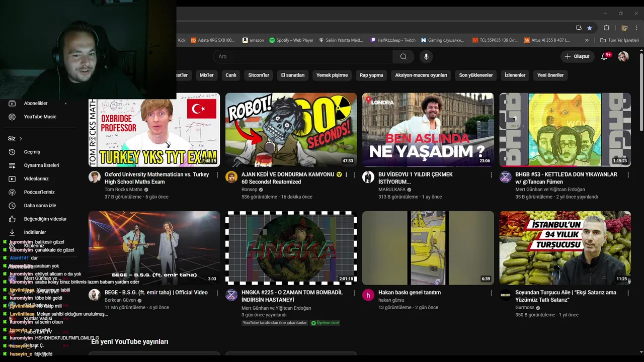Expand the Siz section chevron
Screen dimensions: 644x362
pos(21,139)
